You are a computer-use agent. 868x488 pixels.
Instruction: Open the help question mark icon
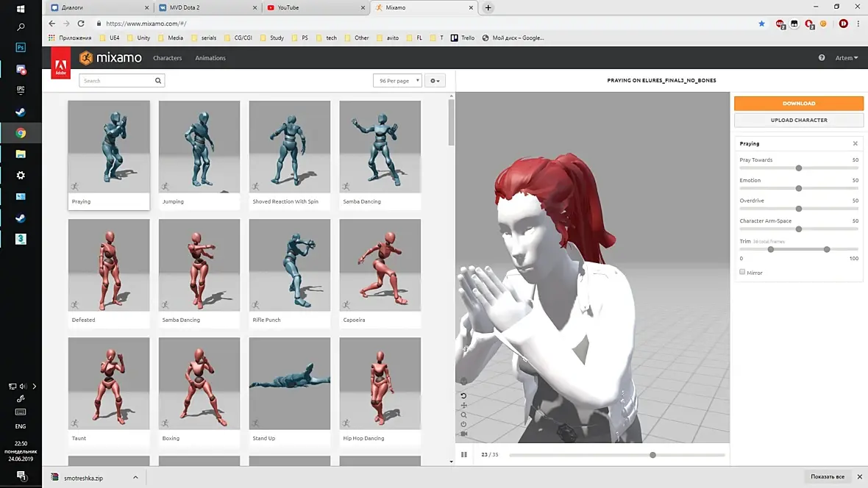[822, 58]
